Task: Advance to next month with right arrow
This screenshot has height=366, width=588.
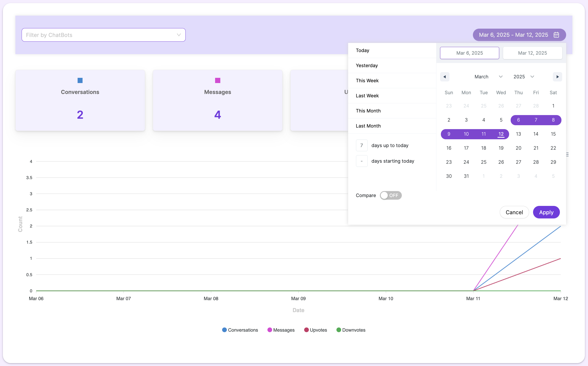Action: click(557, 77)
